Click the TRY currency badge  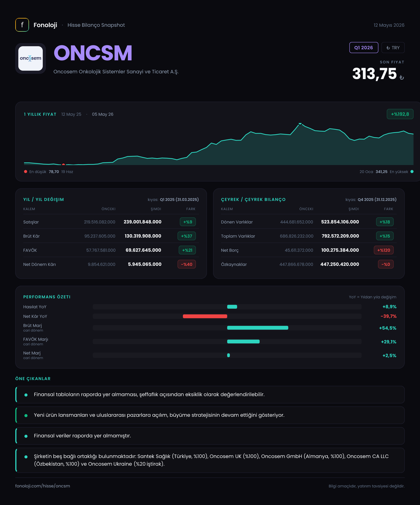tap(393, 48)
